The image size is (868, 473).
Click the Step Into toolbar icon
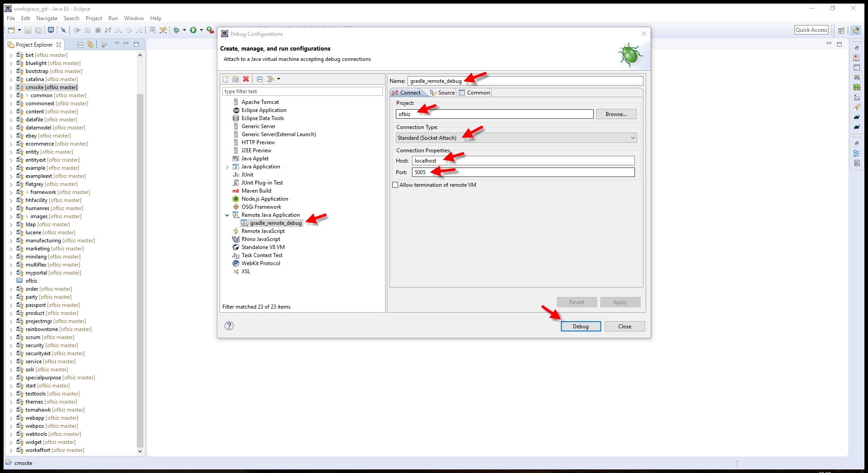click(118, 30)
